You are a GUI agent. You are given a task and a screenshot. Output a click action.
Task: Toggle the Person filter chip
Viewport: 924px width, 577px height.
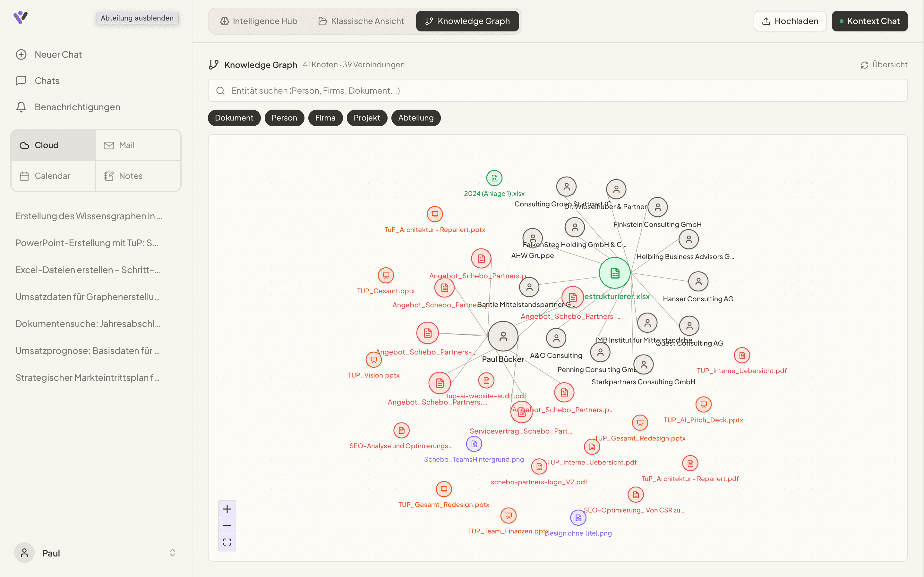284,118
